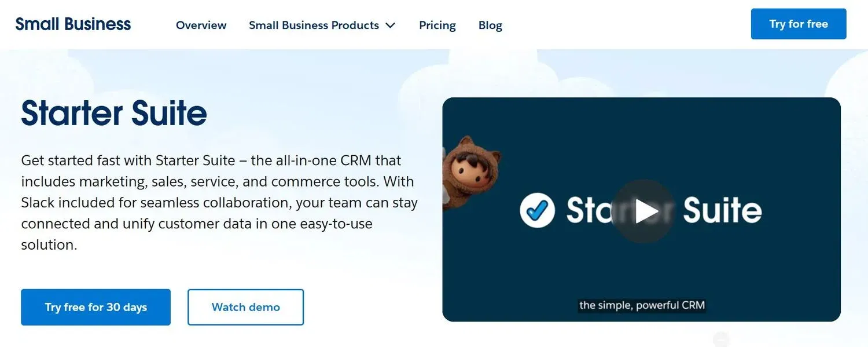The image size is (868, 347).
Task: Navigate to the Pricing page
Action: [x=437, y=25]
